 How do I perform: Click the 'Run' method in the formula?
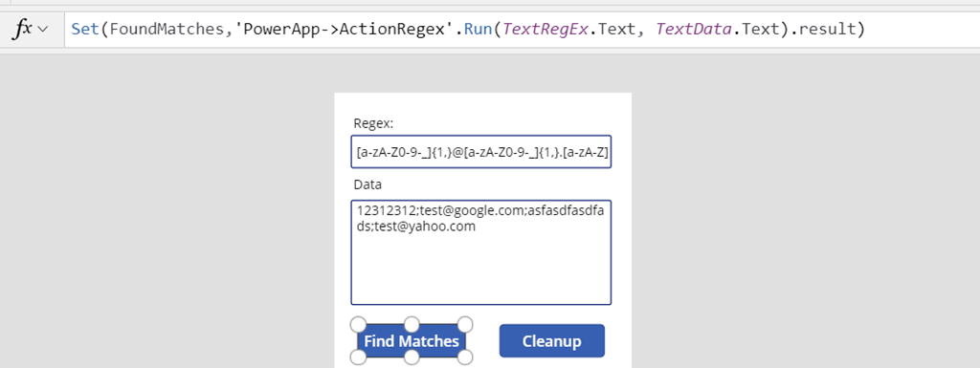coord(479,30)
